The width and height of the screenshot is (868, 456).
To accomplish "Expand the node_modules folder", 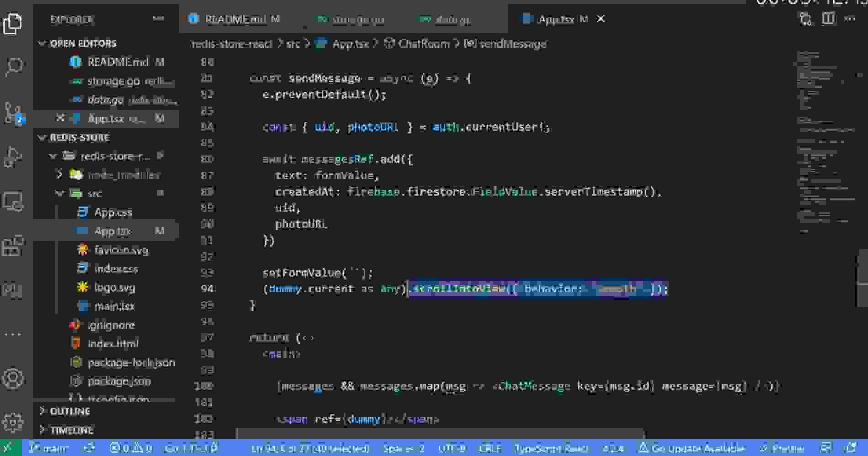I will 60,175.
